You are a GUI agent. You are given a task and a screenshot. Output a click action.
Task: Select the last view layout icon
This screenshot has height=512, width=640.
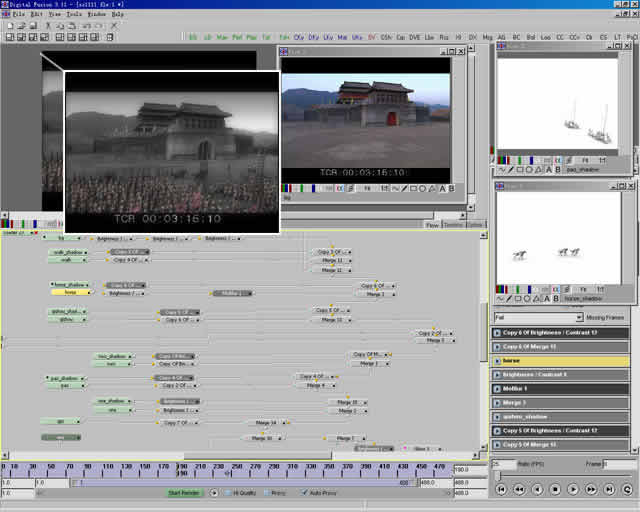pos(110,37)
